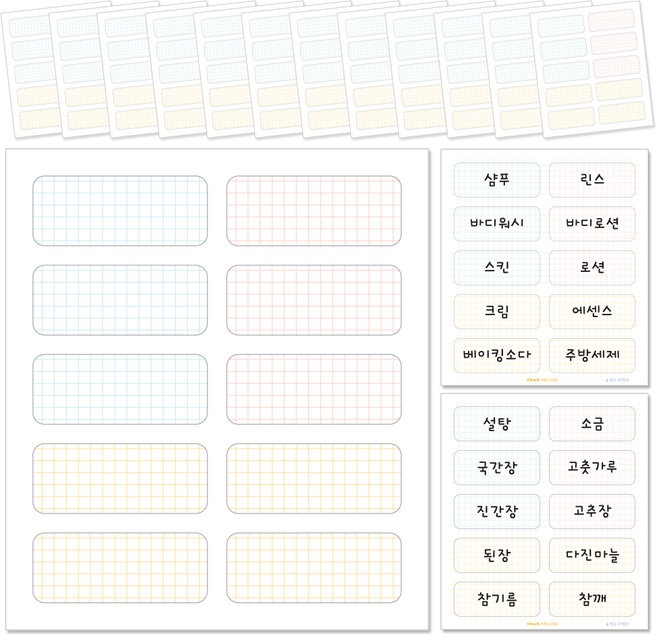
Task: Select the 린스 label sticker
Action: coord(592,180)
